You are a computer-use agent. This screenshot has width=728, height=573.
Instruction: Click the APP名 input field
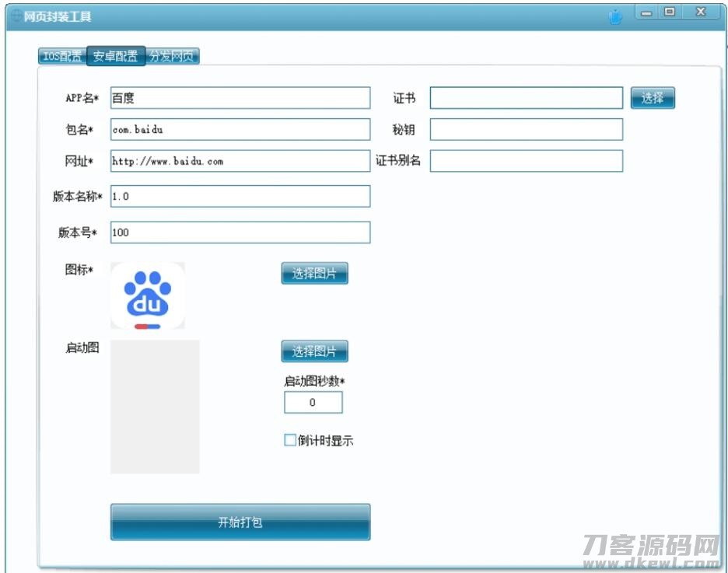[240, 98]
